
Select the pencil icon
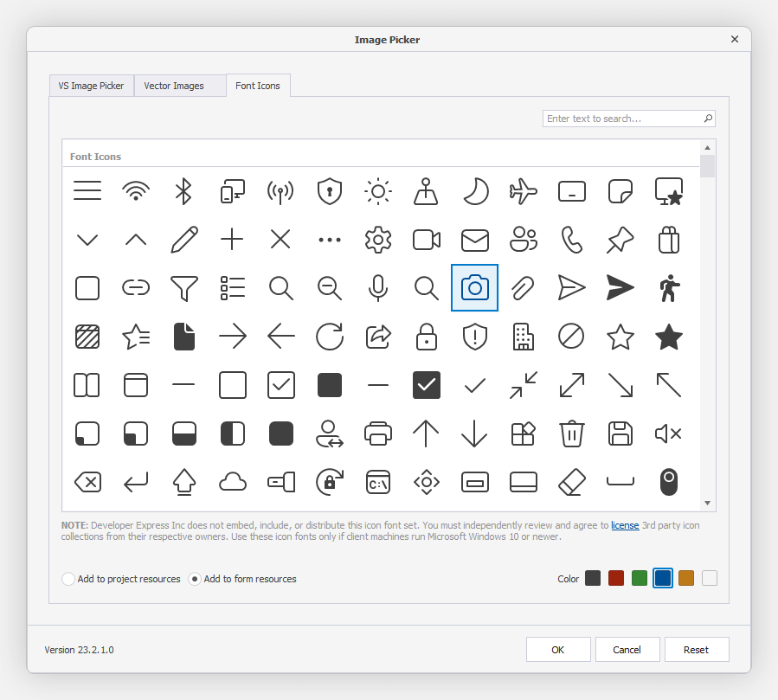click(x=184, y=240)
